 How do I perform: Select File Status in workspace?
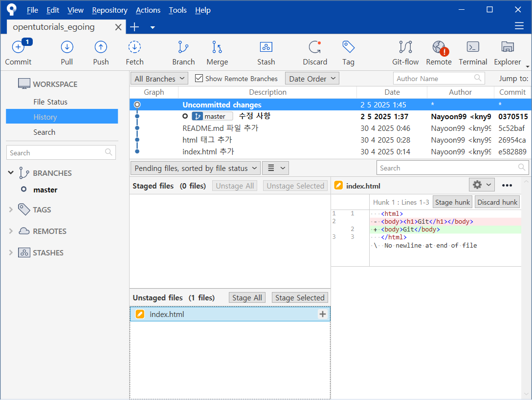click(x=50, y=102)
